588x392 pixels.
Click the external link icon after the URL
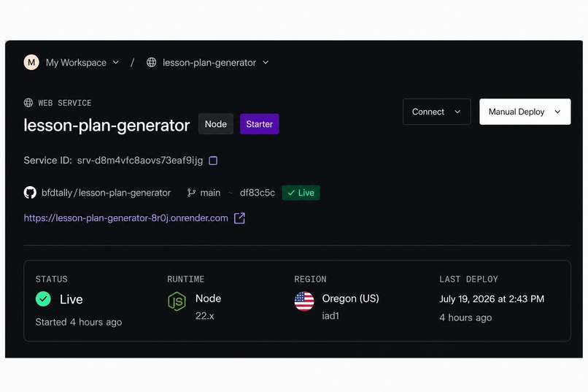[x=239, y=218]
